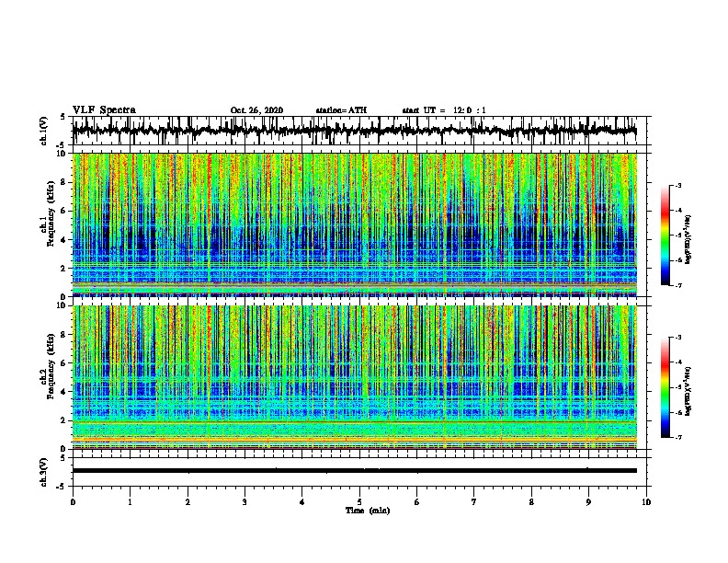Select the date label "Oct. 26, 2020"

[x=256, y=110]
